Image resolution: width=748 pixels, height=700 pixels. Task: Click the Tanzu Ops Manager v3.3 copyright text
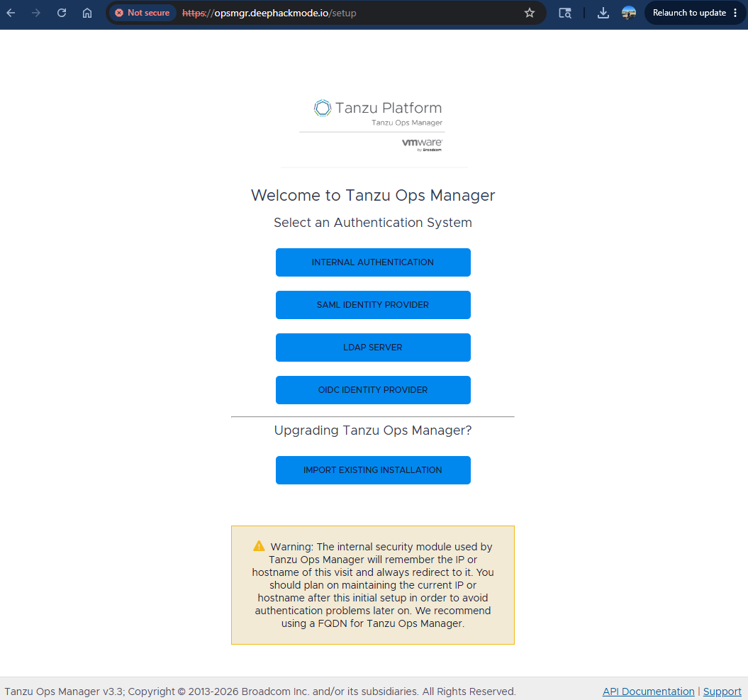click(x=260, y=691)
